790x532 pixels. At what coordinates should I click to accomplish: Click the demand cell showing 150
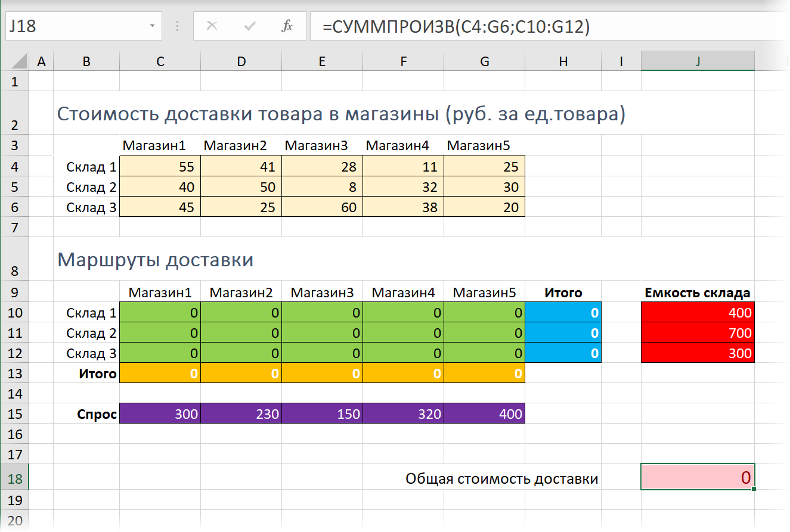(322, 413)
